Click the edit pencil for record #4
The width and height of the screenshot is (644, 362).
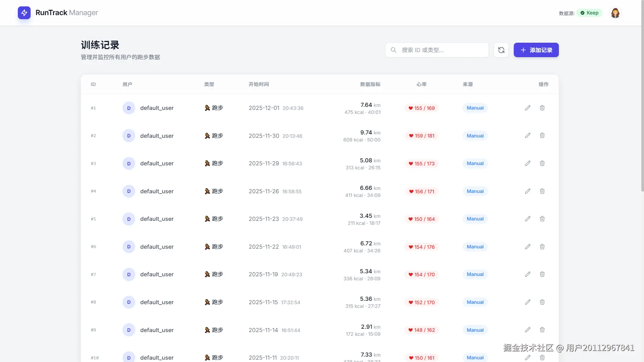click(x=528, y=191)
